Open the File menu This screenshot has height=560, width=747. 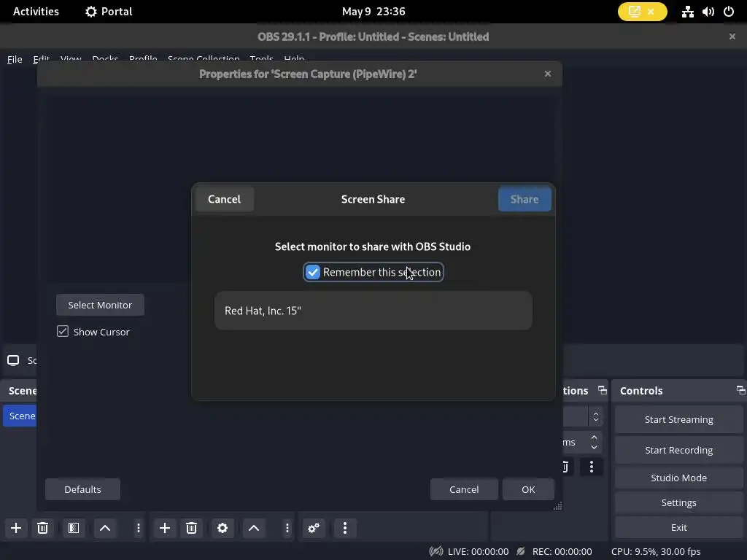tap(15, 59)
